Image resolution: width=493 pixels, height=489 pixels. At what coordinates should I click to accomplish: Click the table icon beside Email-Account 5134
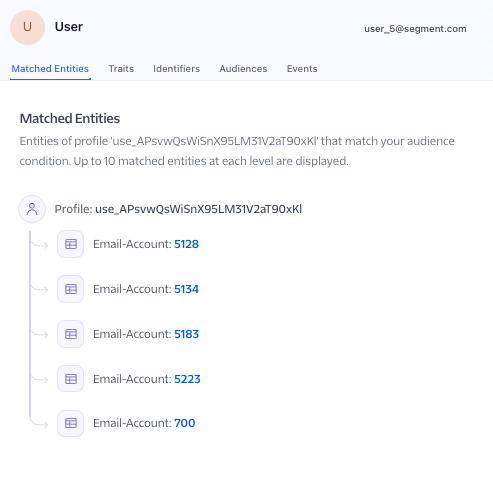(x=71, y=289)
